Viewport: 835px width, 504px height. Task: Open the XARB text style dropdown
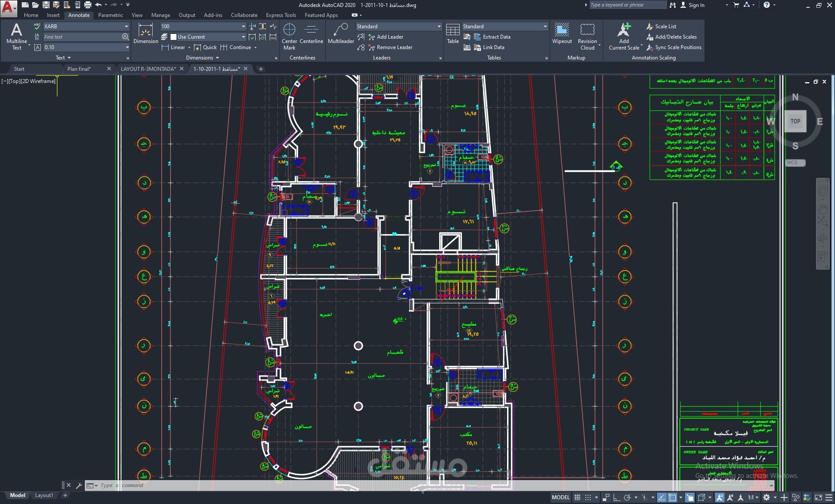point(126,27)
